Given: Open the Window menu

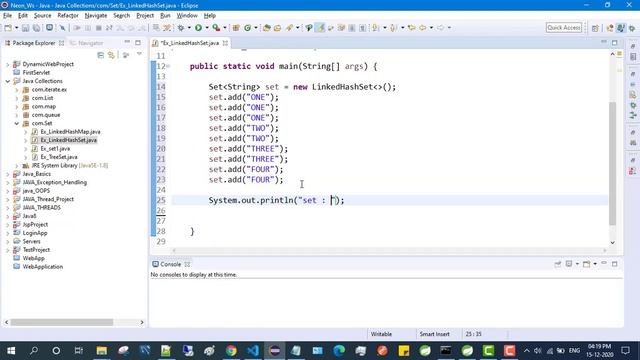Looking at the screenshot, I should point(187,16).
